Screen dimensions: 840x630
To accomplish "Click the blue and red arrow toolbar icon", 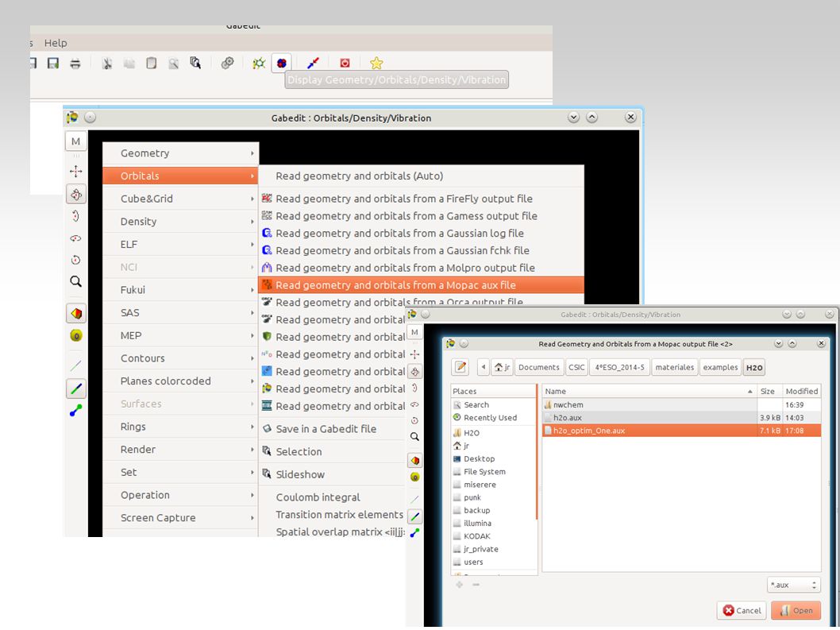I will 313,64.
